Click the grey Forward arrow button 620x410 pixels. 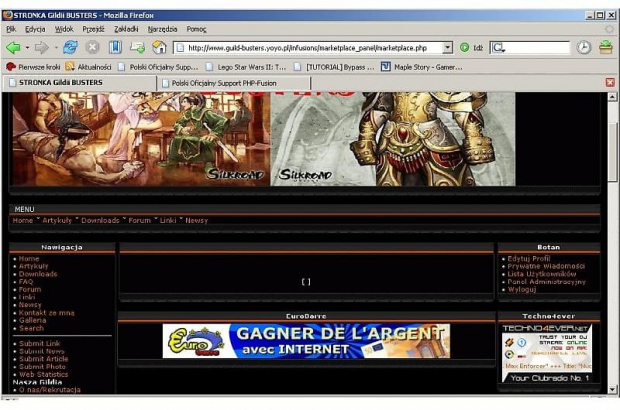point(41,48)
